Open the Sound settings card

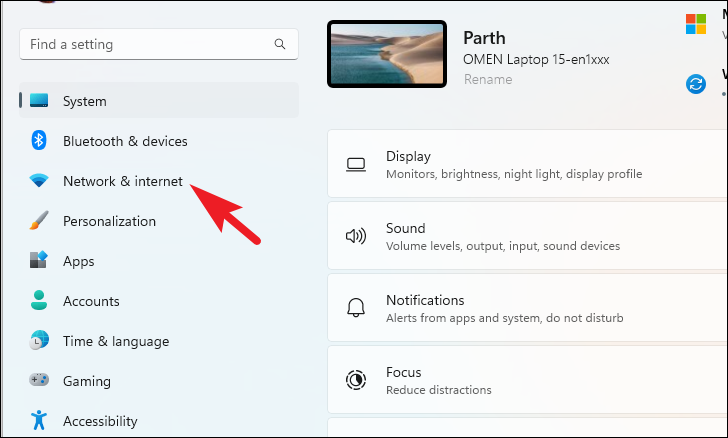coord(527,236)
